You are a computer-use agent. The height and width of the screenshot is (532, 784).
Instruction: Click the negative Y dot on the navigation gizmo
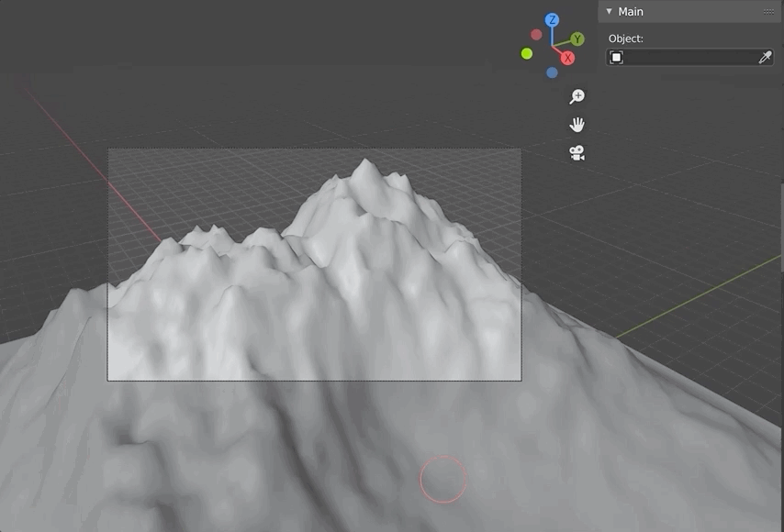point(526,51)
